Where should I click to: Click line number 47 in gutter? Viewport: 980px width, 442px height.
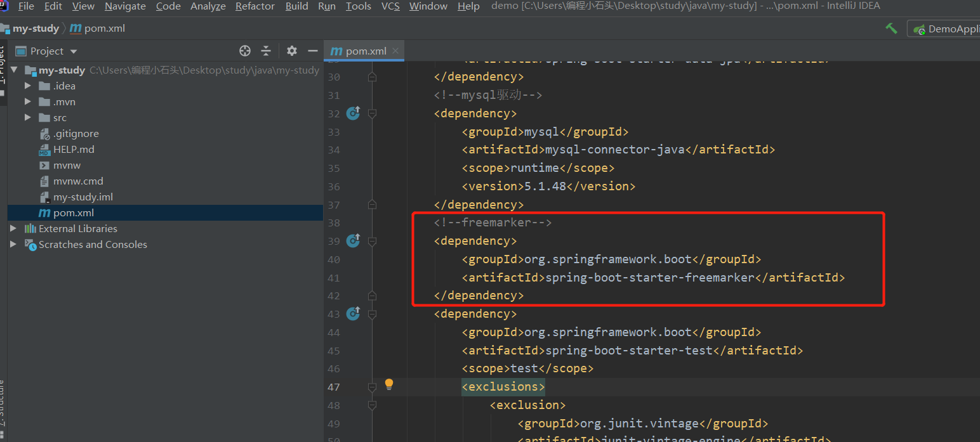(x=334, y=387)
